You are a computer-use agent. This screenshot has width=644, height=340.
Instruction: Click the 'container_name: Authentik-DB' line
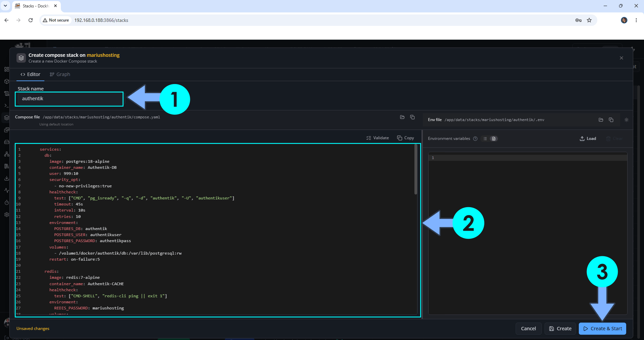[x=83, y=167]
